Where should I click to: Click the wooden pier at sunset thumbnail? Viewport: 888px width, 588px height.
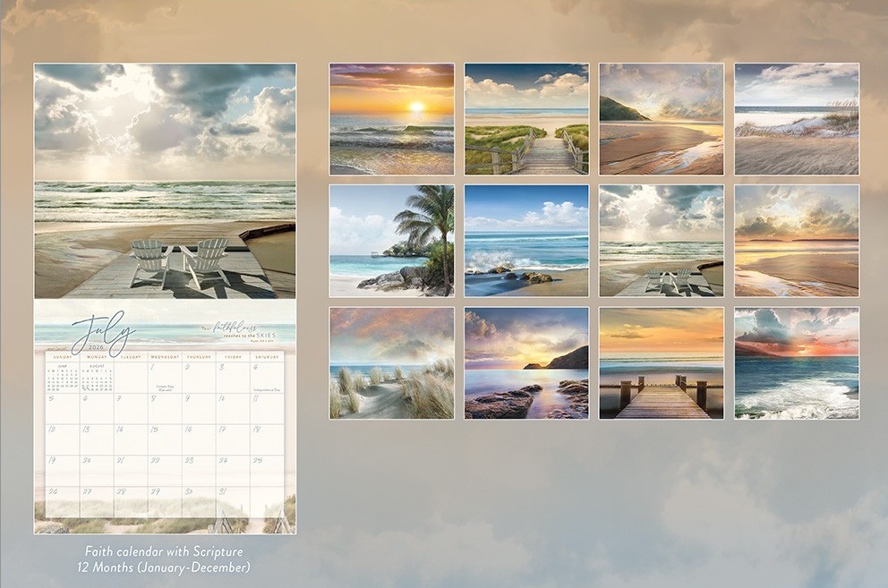tap(661, 363)
